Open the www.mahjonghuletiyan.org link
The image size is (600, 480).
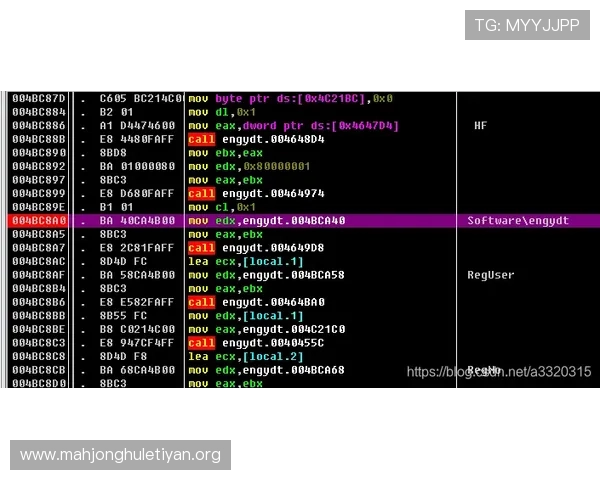(120, 455)
